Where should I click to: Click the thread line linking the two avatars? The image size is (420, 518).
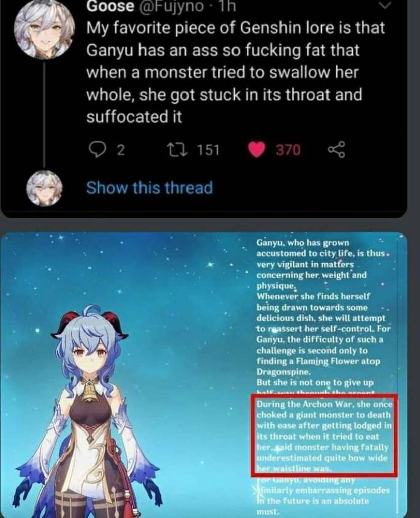[x=44, y=114]
